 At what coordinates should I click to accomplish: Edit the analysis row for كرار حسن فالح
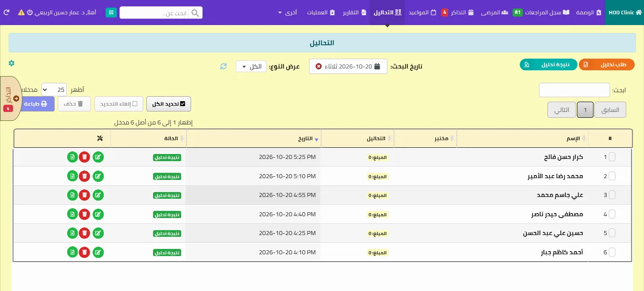tap(98, 157)
